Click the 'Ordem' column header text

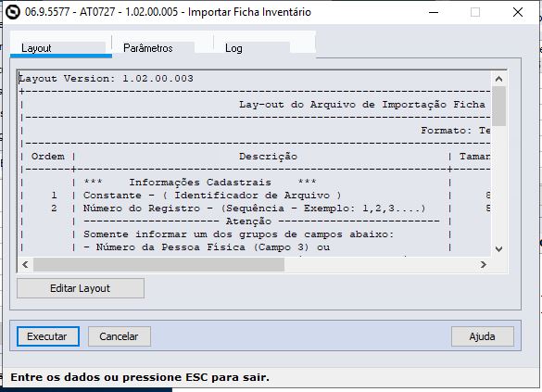47,157
